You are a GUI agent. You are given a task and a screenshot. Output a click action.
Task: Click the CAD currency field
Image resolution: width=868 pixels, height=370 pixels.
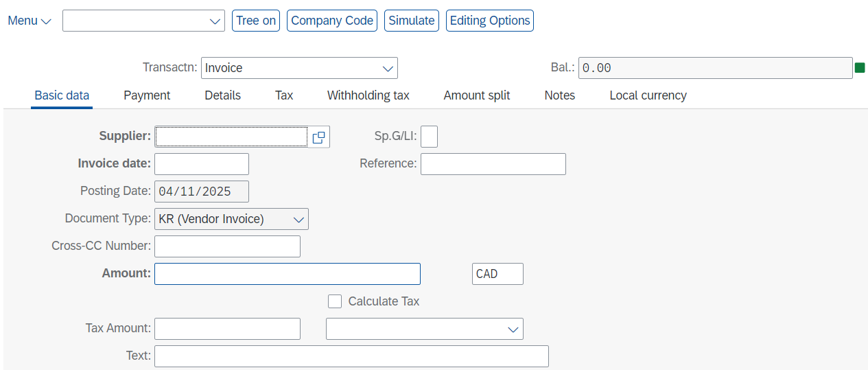point(498,274)
